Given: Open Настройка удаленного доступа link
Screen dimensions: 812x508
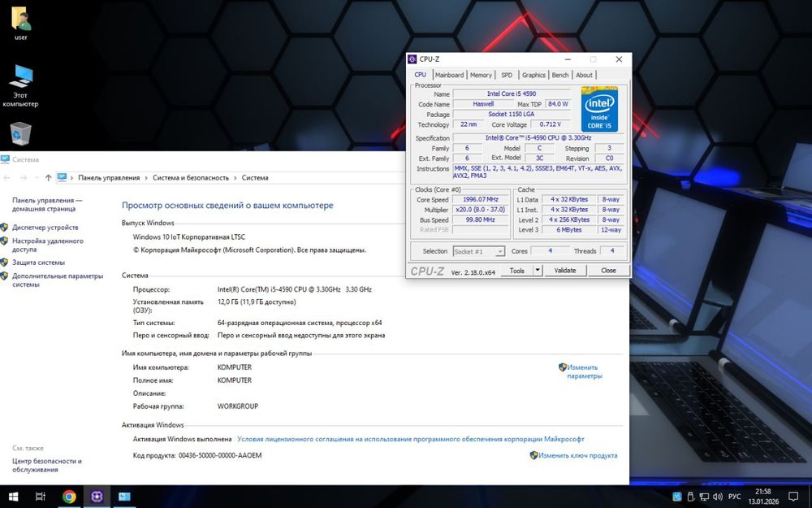Looking at the screenshot, I should (x=48, y=245).
